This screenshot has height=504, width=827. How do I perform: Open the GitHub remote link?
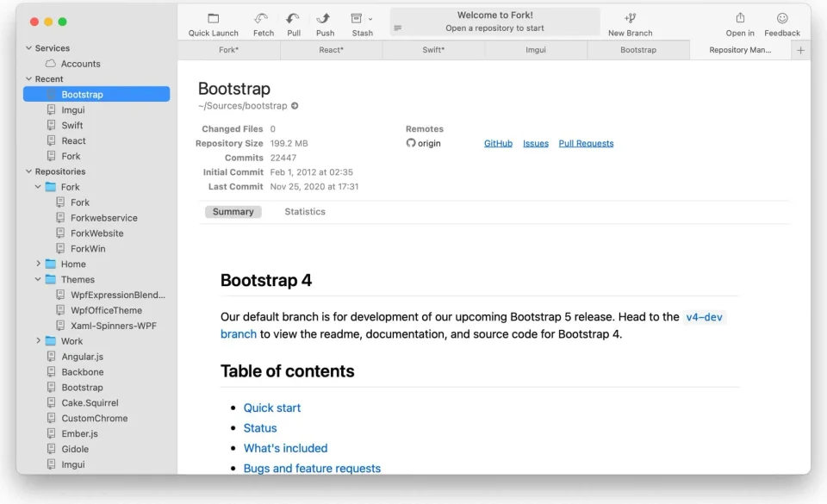[498, 143]
